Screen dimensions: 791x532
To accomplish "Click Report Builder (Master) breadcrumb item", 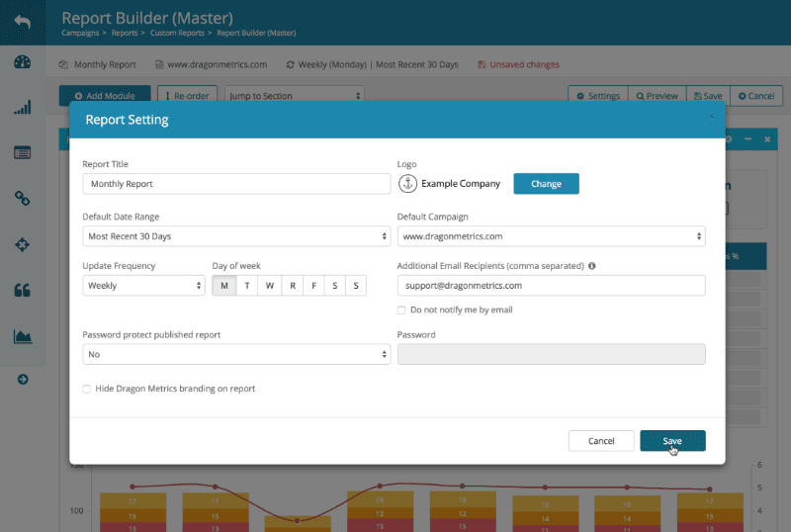I will click(256, 33).
